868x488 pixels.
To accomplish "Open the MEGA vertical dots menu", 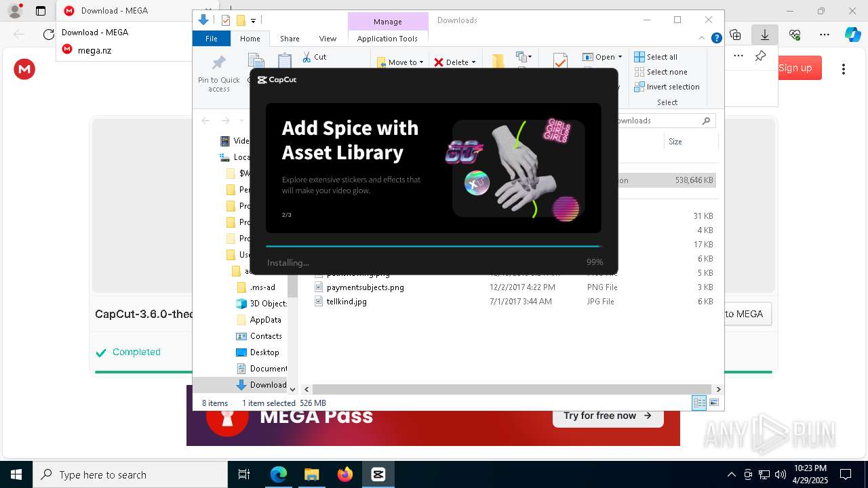I will coord(844,68).
